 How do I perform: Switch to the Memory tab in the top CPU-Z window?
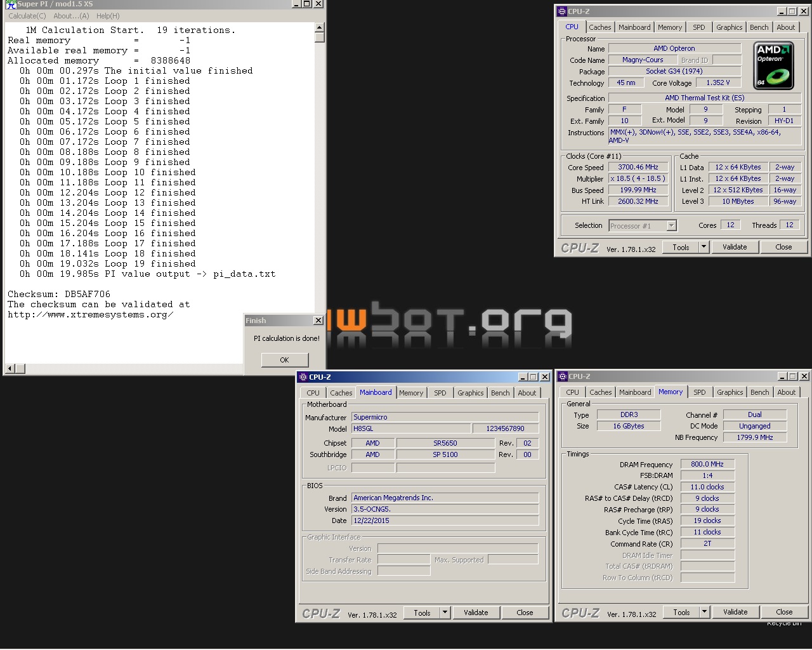(670, 27)
